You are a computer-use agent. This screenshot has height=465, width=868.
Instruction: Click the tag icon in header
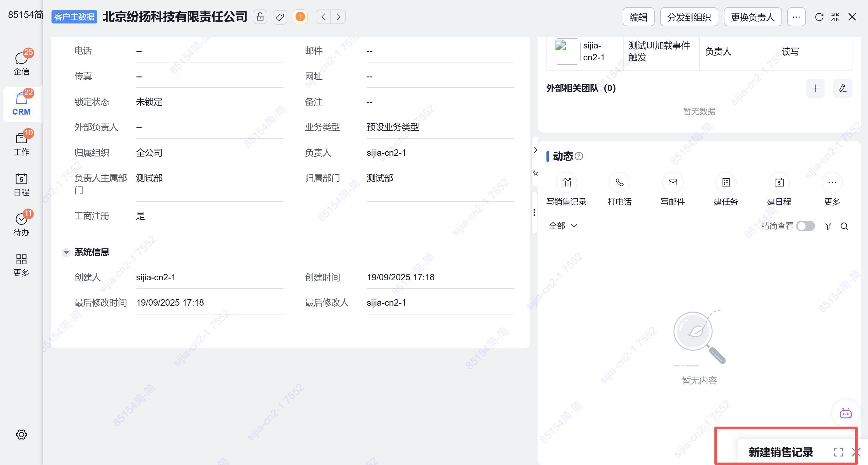280,17
